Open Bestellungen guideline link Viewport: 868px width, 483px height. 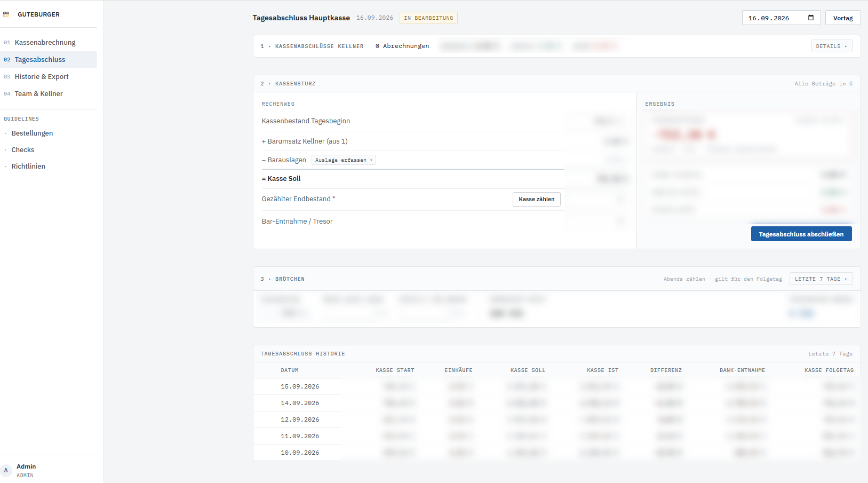click(x=32, y=133)
